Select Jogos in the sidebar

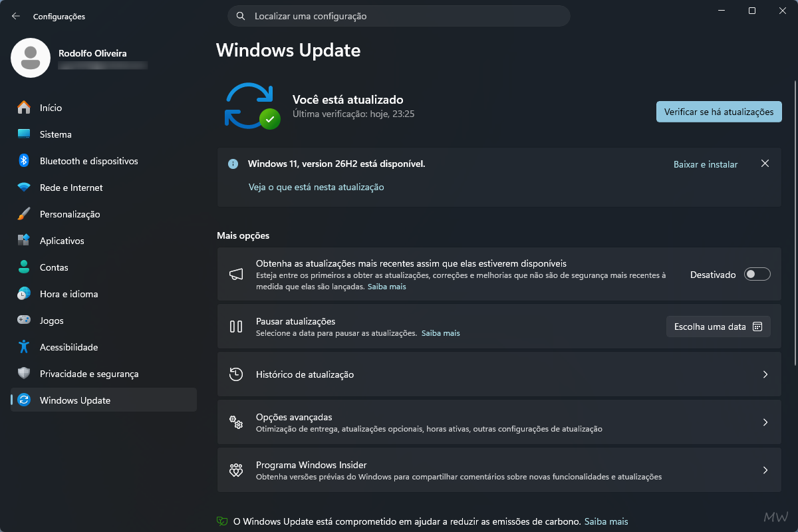pyautogui.click(x=104, y=321)
